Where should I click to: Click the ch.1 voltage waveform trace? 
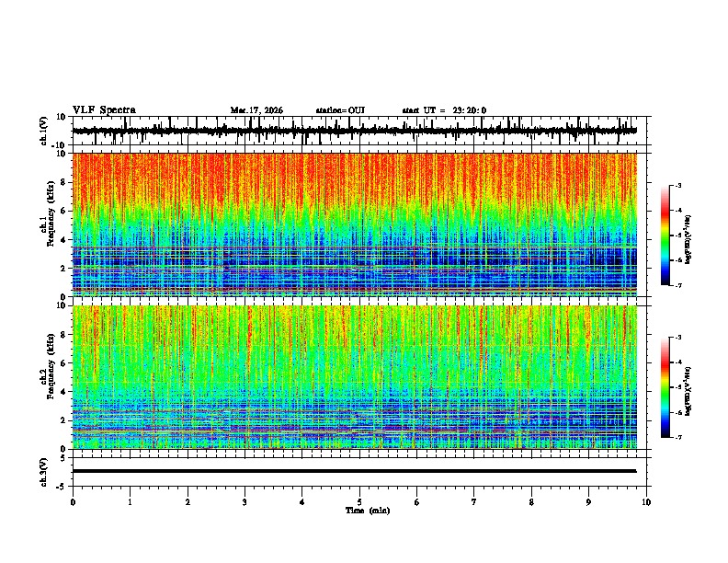(354, 131)
